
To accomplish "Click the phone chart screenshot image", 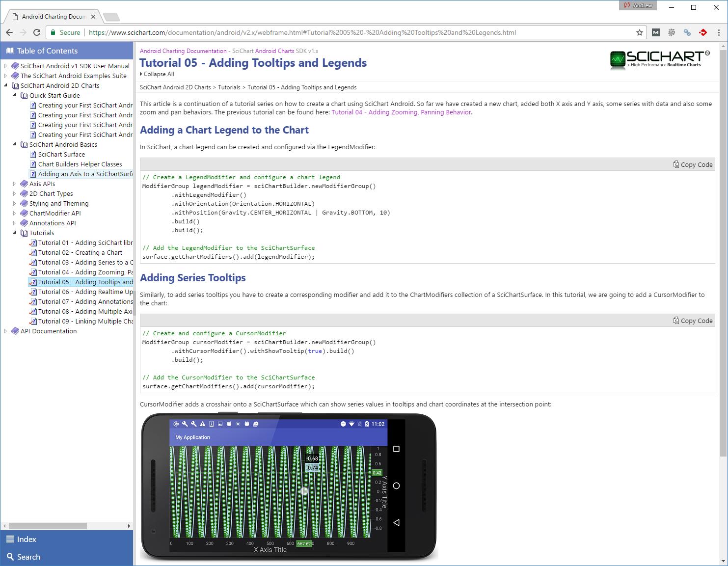I will (x=289, y=486).
